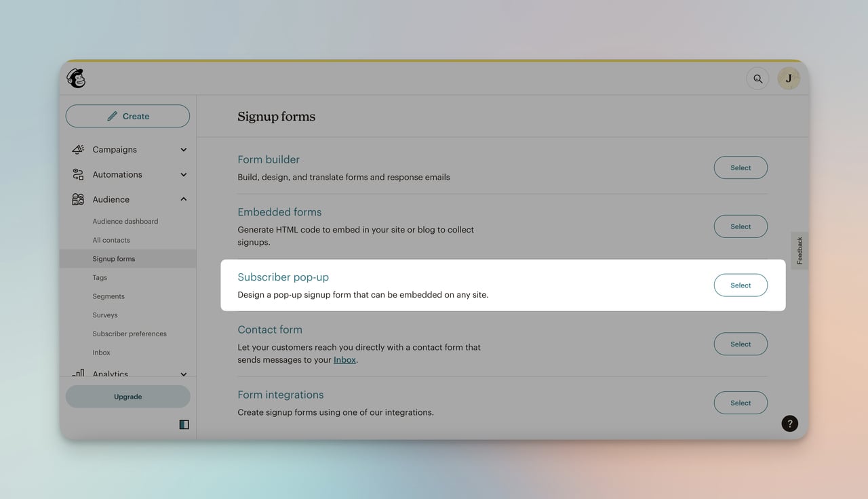Open the Mailchimp logo home link
This screenshot has width=868, height=499.
76,79
